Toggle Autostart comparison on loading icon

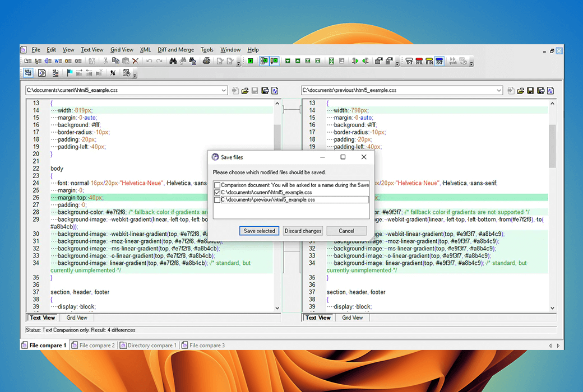pyautogui.click(x=264, y=61)
